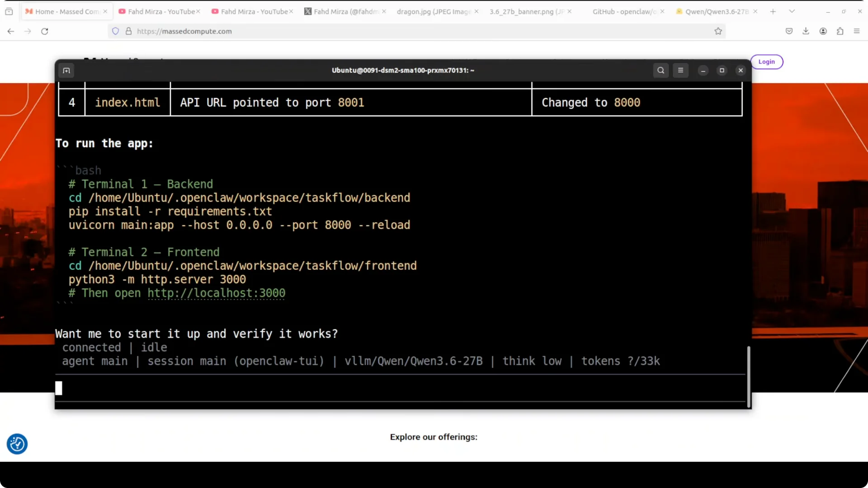Click the terminal vertical scrollbar
This screenshot has width=868, height=488.
click(748, 377)
